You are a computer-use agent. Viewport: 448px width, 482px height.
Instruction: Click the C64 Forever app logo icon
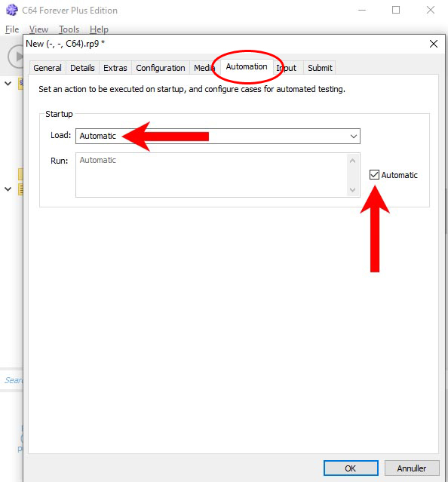pos(11,10)
